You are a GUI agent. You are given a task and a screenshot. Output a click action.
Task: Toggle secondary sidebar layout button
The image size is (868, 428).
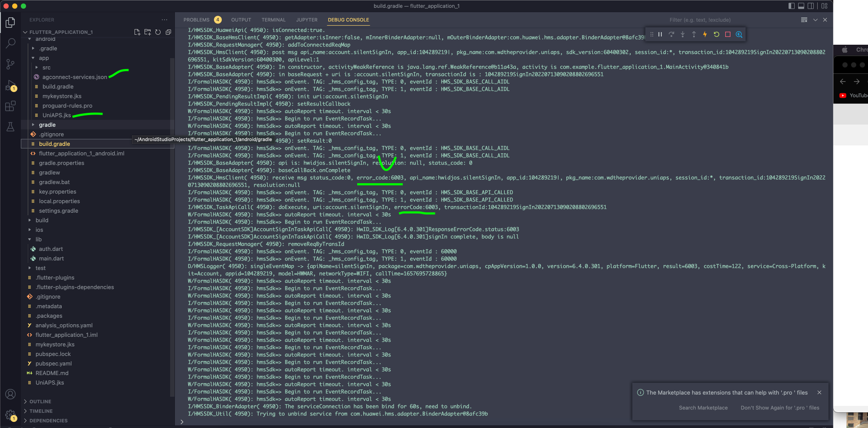pos(811,6)
